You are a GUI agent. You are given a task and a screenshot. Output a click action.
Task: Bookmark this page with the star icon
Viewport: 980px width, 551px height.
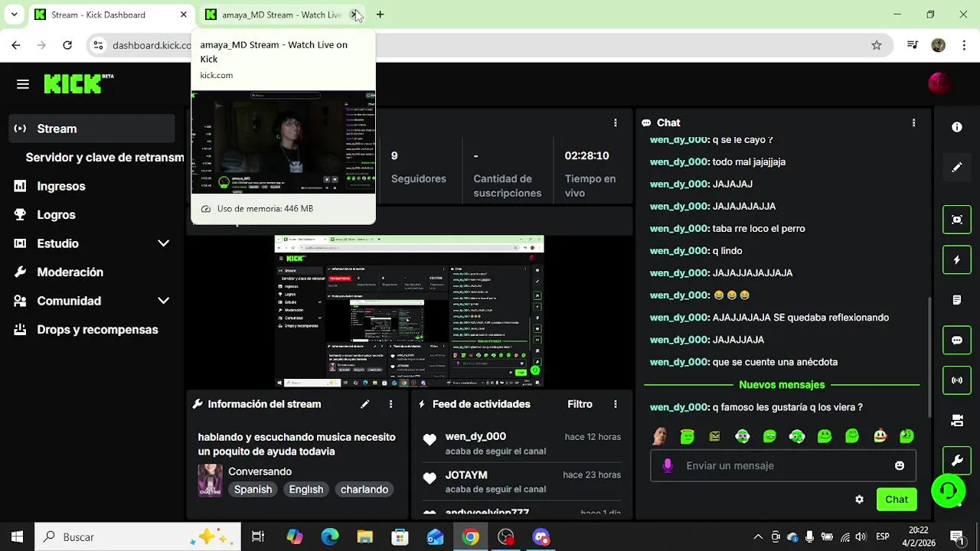(877, 45)
